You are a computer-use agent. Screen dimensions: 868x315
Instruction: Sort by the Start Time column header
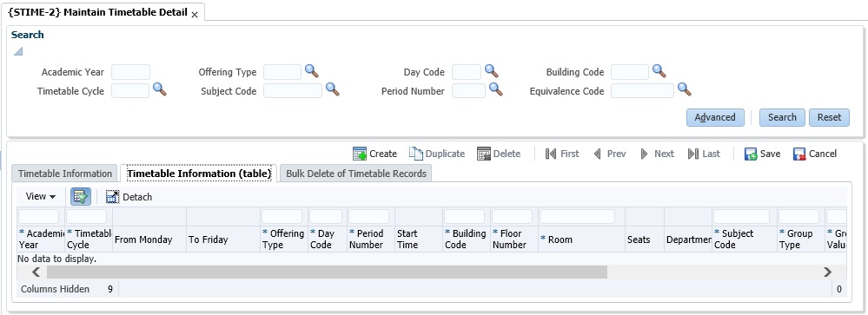tap(419, 240)
